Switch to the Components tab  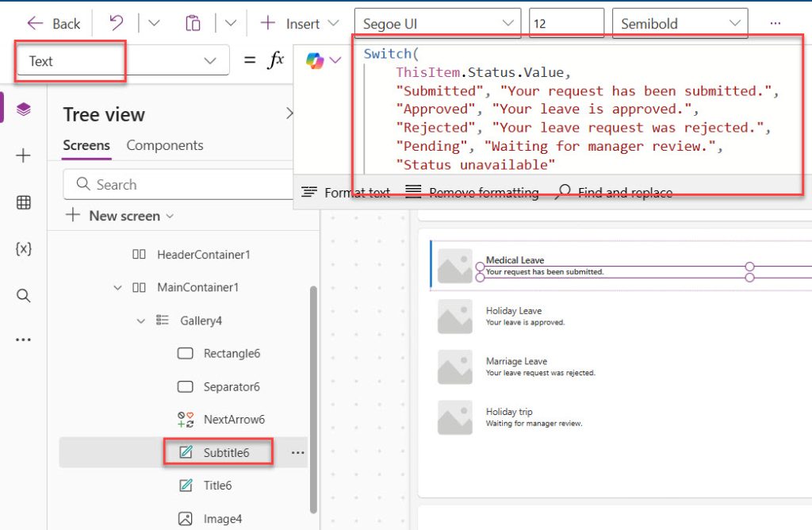click(x=164, y=145)
